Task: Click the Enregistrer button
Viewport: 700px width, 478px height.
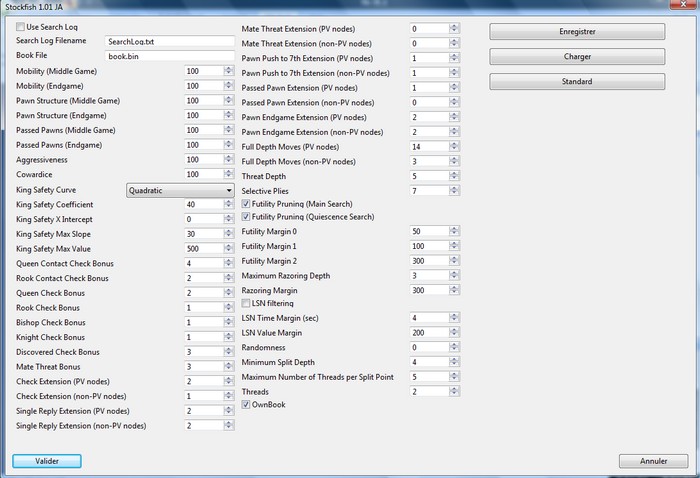Action: pyautogui.click(x=577, y=33)
